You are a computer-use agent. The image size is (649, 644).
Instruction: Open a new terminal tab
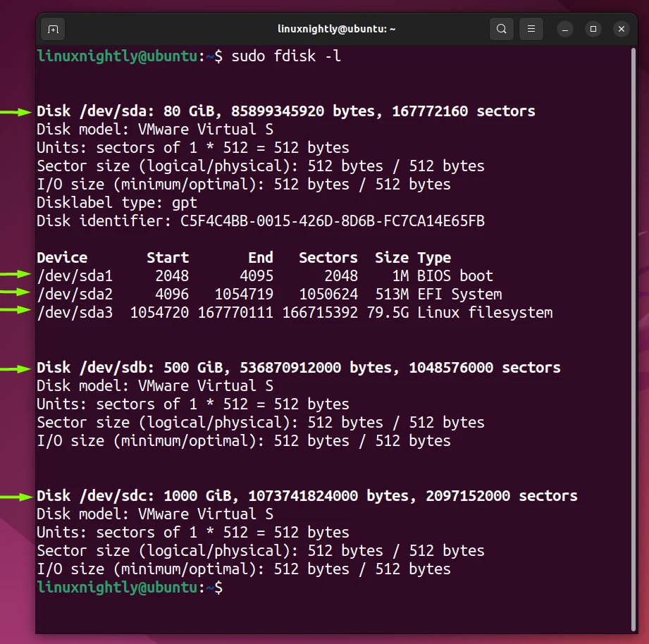pos(52,29)
